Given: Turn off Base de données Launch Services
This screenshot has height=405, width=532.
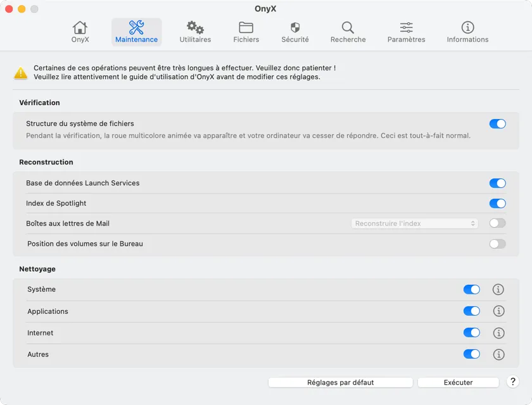Looking at the screenshot, I should [497, 184].
